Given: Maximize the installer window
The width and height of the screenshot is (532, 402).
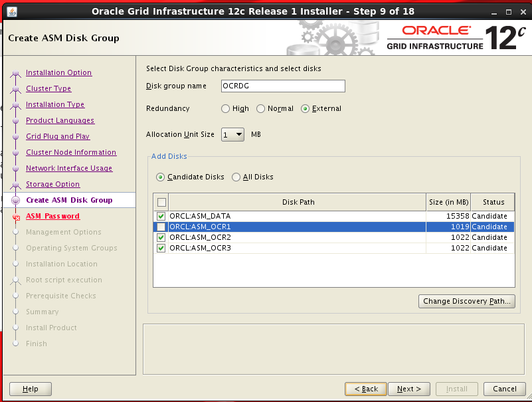Looking at the screenshot, I should click(x=509, y=12).
